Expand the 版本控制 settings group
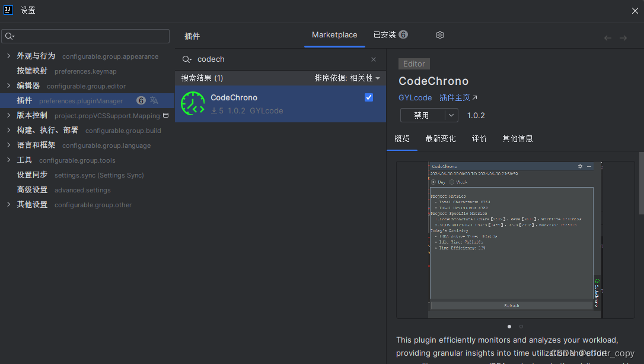 (x=9, y=116)
